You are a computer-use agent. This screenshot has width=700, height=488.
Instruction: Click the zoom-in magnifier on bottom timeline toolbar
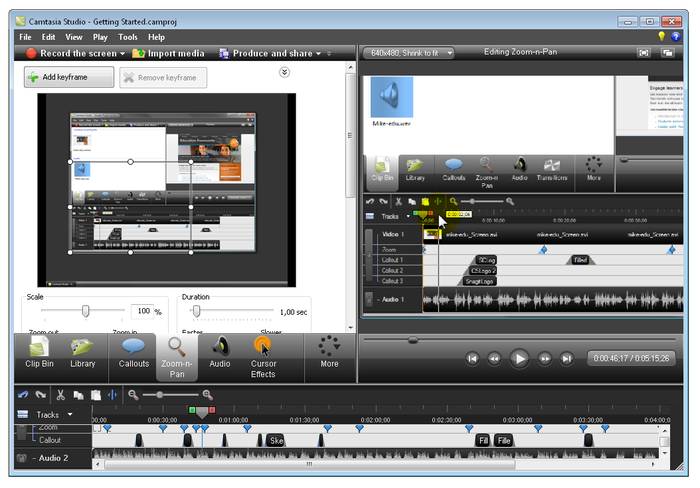pos(207,395)
